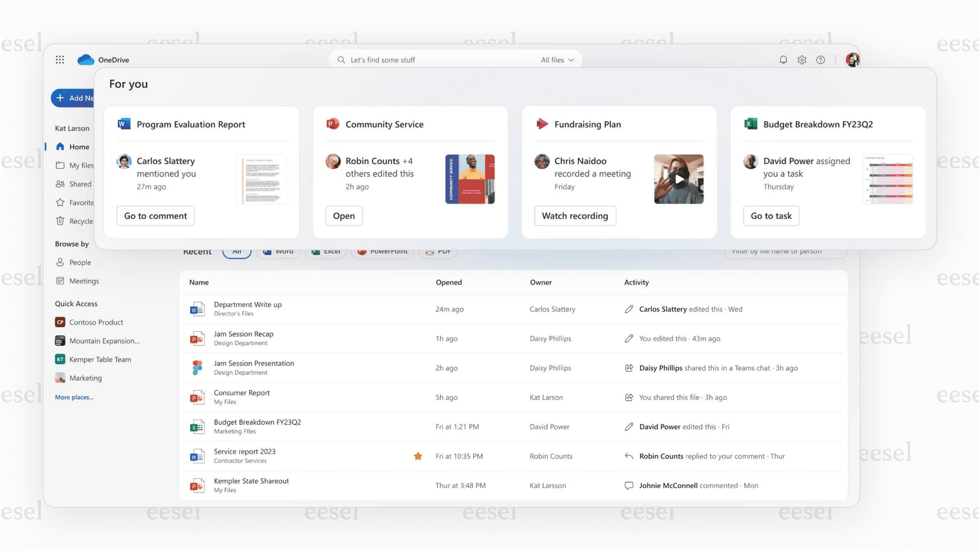
Task: Click the Help question mark icon
Action: [820, 59]
